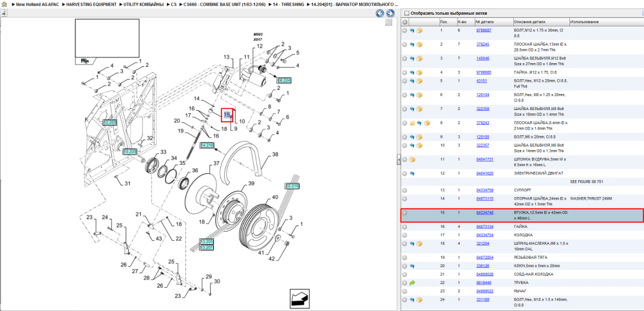Follow the 13.205 figure reference in the diagram
This screenshot has height=311, width=644.
coord(207,241)
